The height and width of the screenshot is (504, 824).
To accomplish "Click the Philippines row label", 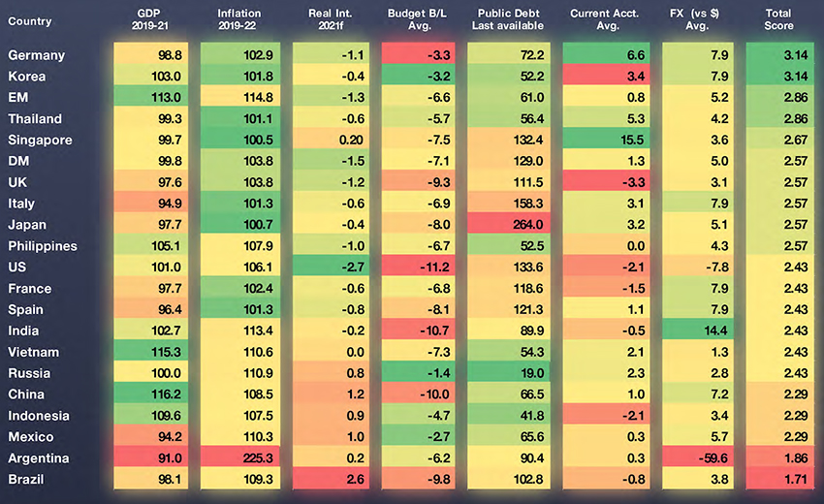I will 41,246.
